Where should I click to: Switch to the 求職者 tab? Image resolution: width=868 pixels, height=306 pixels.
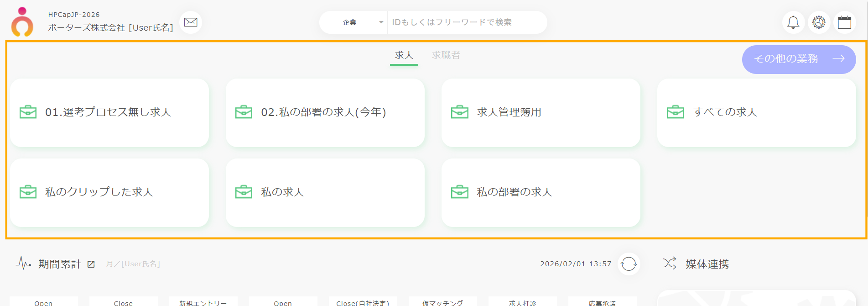(446, 55)
